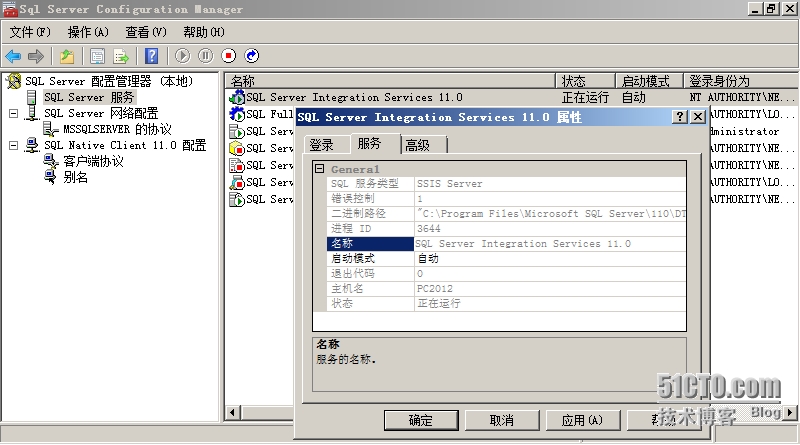Select SQL Server 配置管理器 (本地) root node
The width and height of the screenshot is (800, 445).
[109, 81]
